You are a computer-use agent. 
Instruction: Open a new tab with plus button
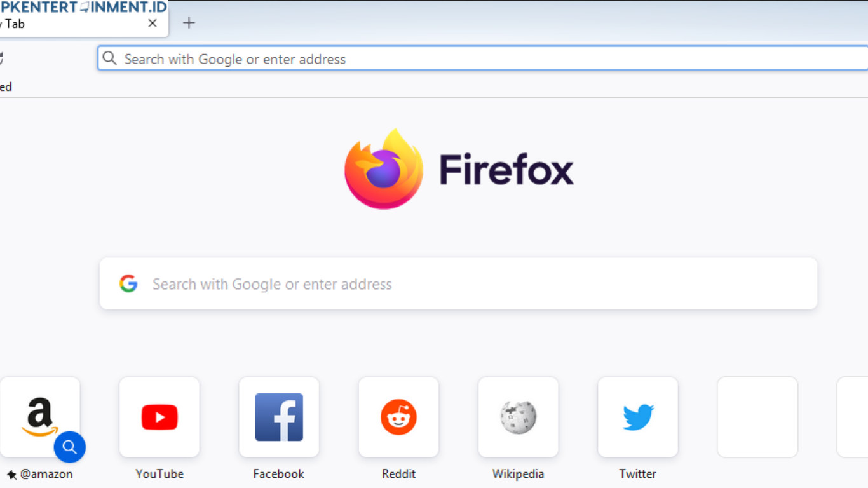(x=189, y=23)
